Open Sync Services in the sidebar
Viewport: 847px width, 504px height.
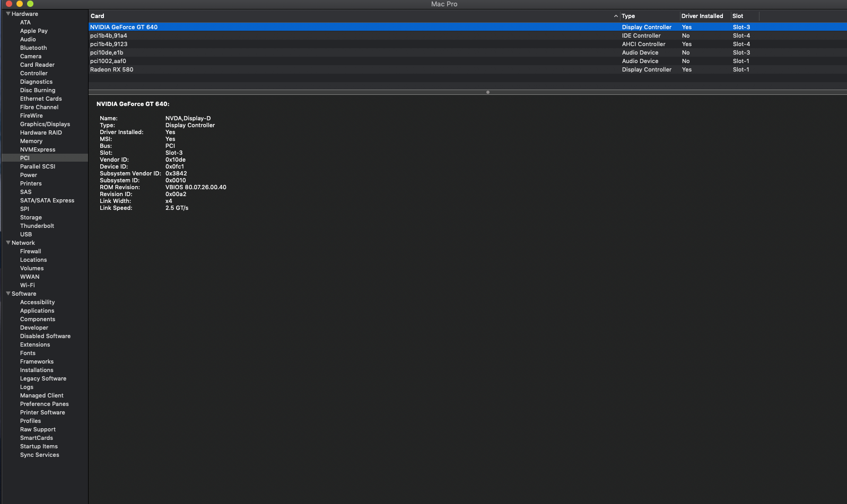40,455
